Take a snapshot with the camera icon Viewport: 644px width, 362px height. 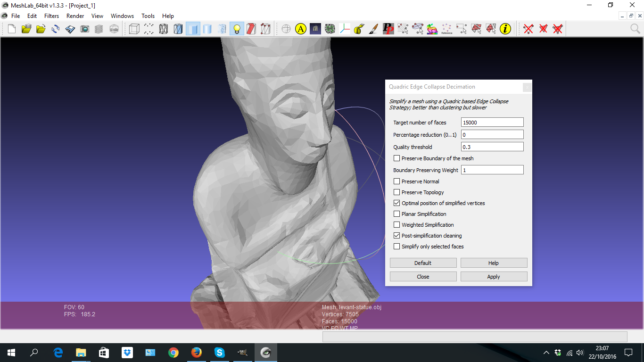[x=84, y=29]
